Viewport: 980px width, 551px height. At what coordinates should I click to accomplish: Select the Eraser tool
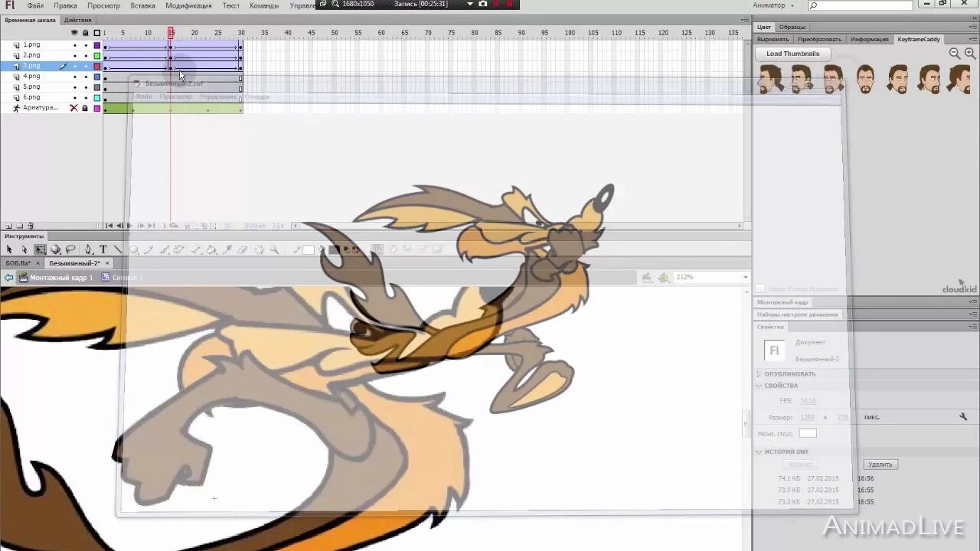pyautogui.click(x=242, y=249)
